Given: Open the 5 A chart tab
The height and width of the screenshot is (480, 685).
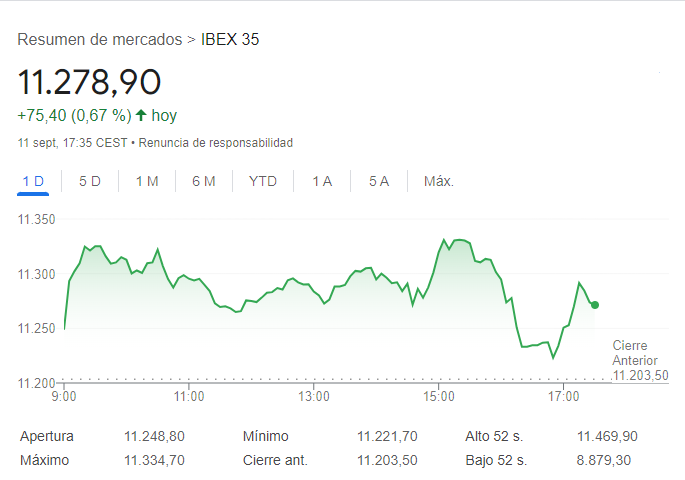Looking at the screenshot, I should click(x=379, y=181).
